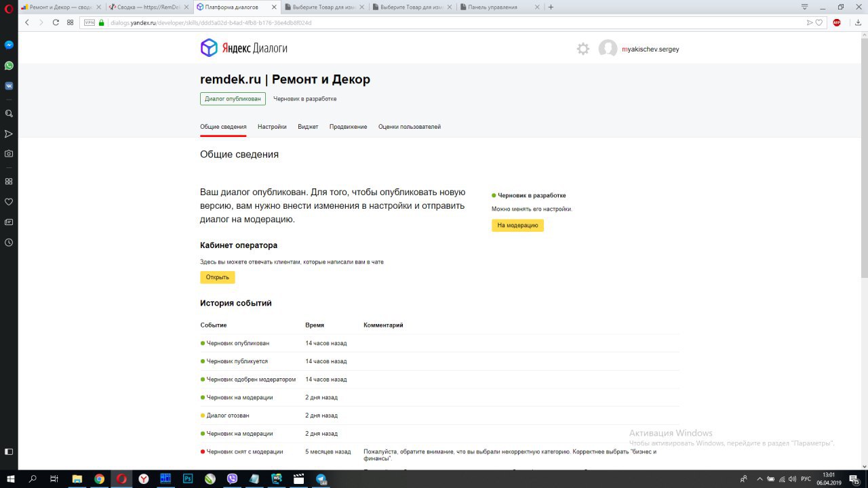Click Открыть to open operator cabinet
Image resolution: width=868 pixels, height=488 pixels.
pyautogui.click(x=218, y=277)
